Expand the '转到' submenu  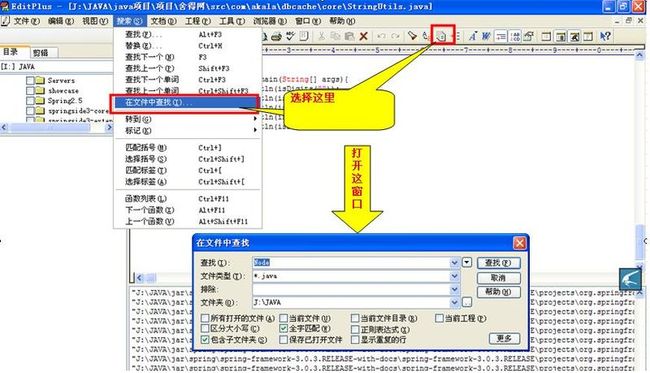pyautogui.click(x=187, y=119)
